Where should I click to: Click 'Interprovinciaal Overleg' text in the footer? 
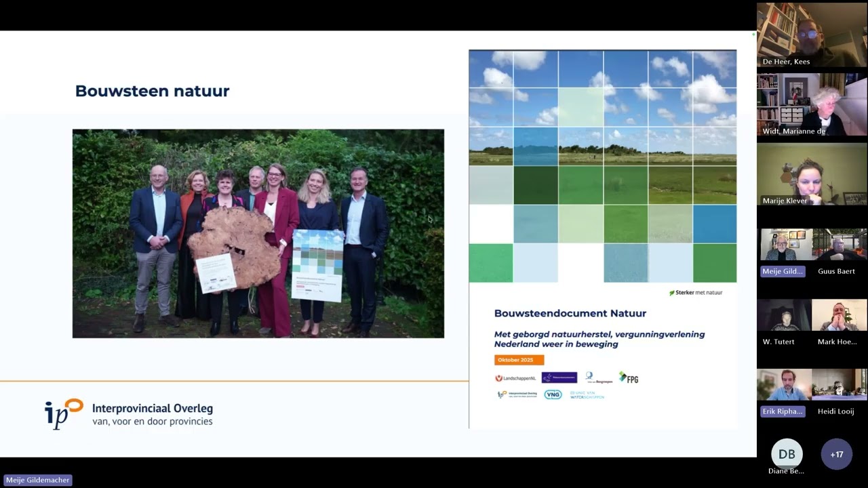[x=152, y=409]
